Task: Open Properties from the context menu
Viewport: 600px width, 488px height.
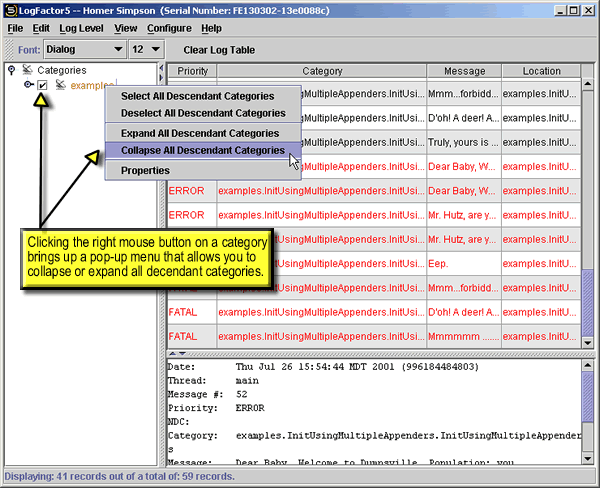Action: [145, 170]
